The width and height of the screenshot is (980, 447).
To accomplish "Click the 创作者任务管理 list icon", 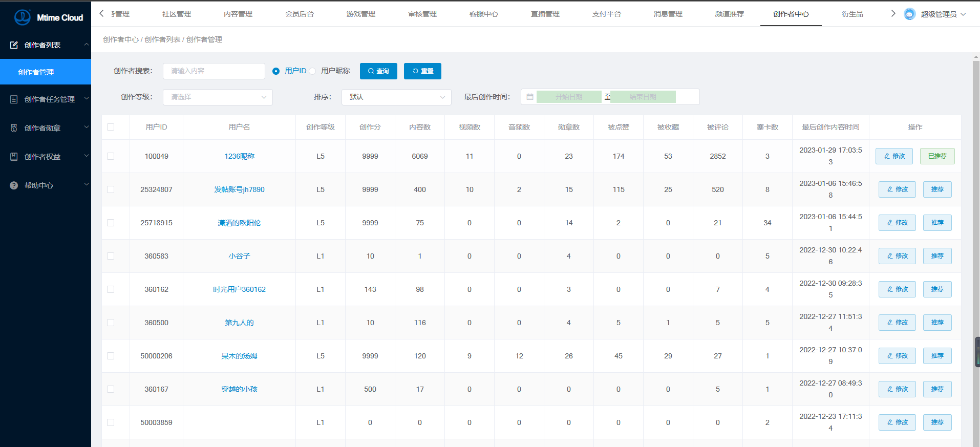I will 14,99.
